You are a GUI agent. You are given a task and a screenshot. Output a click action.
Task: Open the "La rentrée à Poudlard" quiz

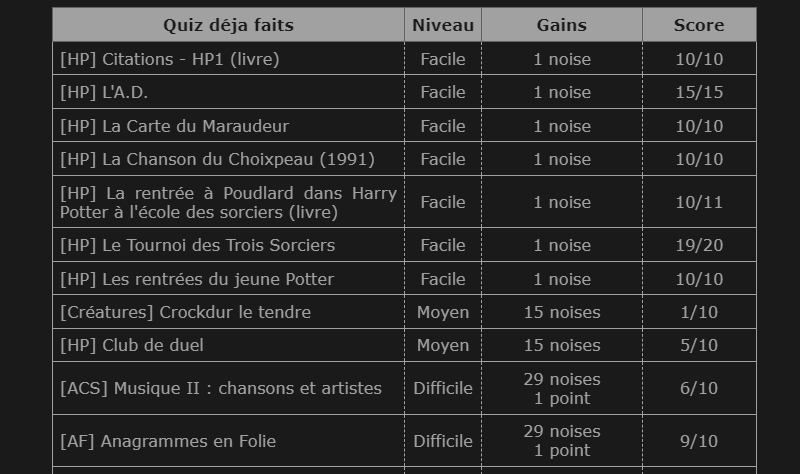[228, 202]
